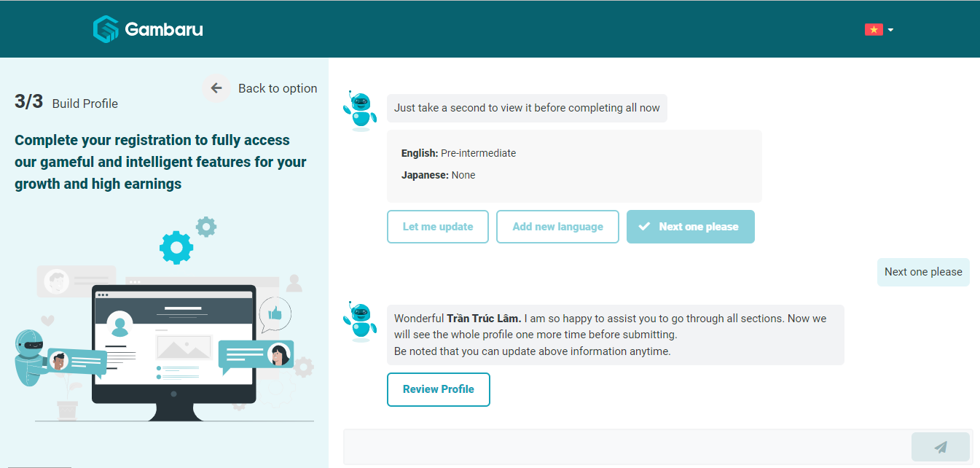Click the Gambaru logo icon

(x=106, y=29)
